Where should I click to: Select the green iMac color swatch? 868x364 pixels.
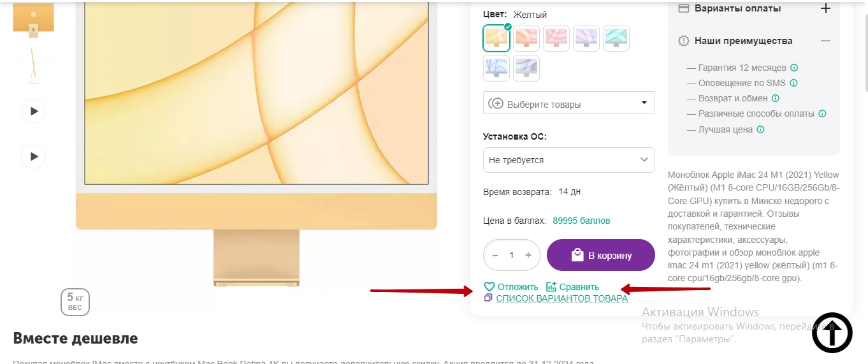pos(616,38)
